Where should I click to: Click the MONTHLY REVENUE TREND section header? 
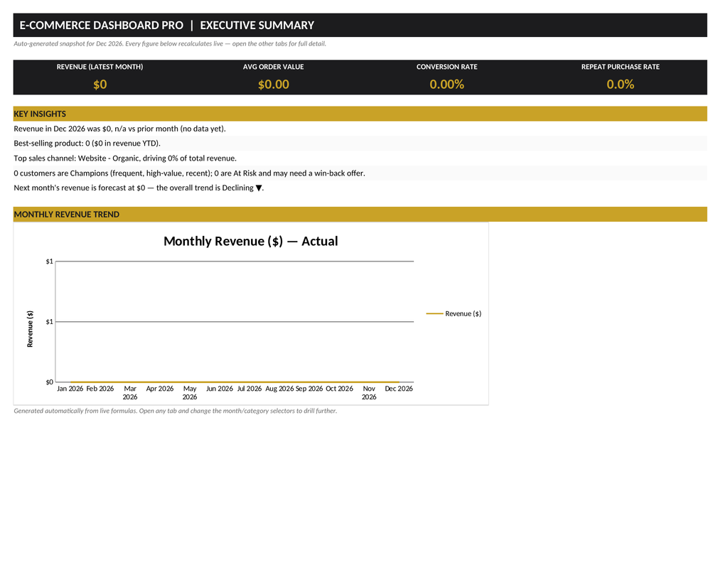[360, 215]
